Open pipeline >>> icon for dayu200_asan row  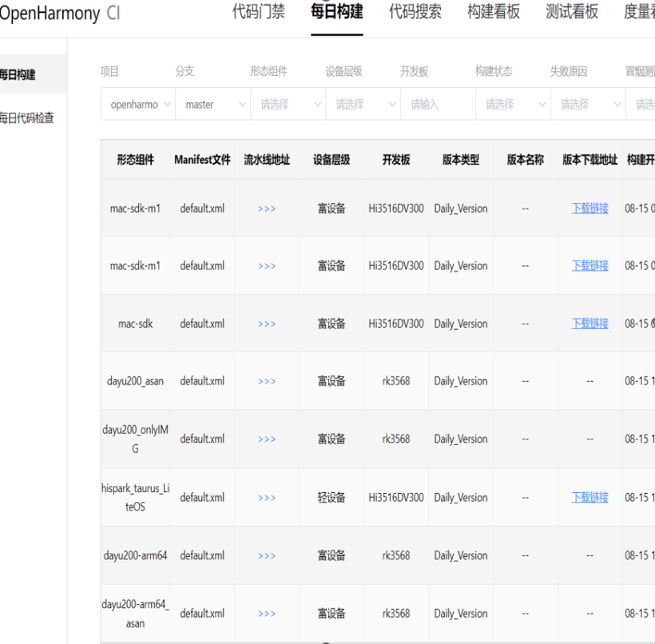pos(267,381)
